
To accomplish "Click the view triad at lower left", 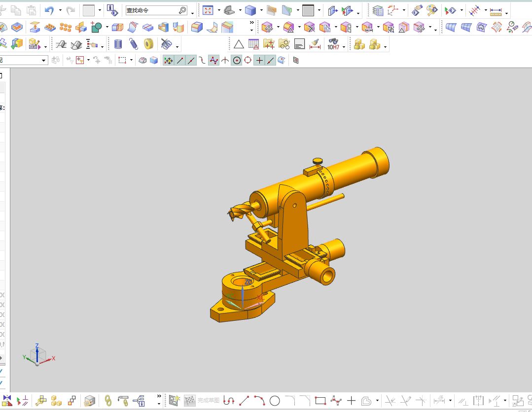I will click(38, 355).
